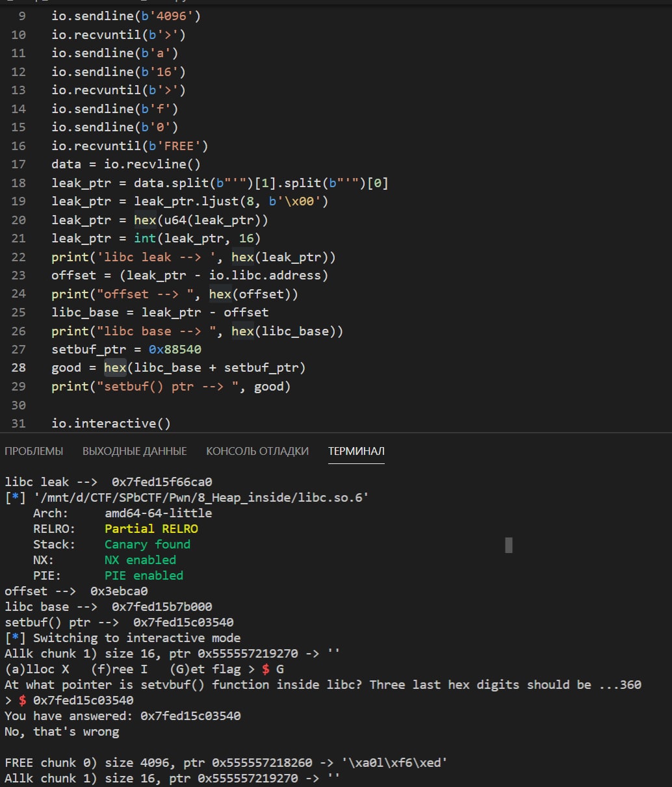The width and height of the screenshot is (672, 787).
Task: Click 'offset --> 0x3ebca0' terminal line
Action: (x=76, y=591)
